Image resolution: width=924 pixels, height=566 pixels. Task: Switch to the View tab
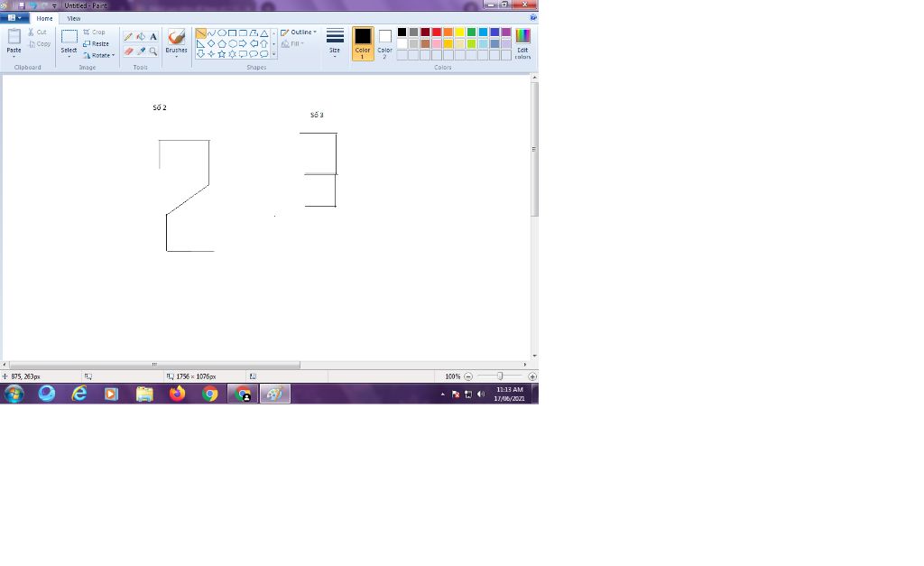pyautogui.click(x=74, y=18)
